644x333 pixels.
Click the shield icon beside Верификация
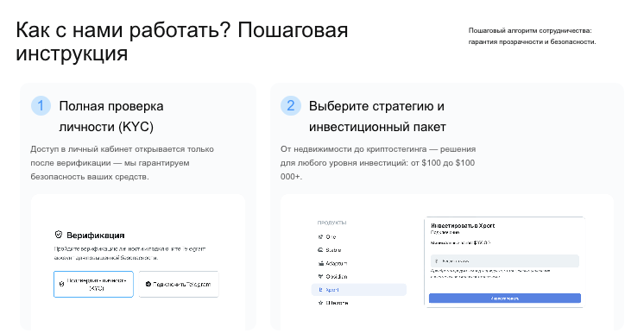click(x=59, y=235)
